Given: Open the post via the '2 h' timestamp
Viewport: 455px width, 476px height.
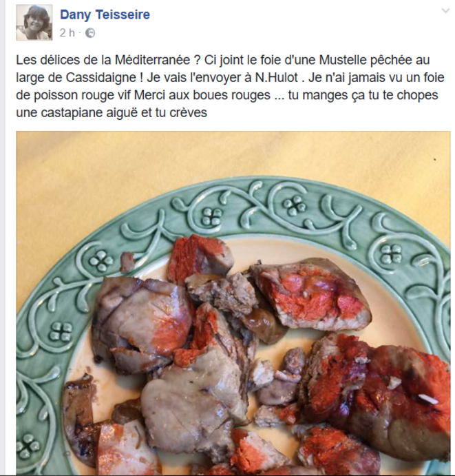Looking at the screenshot, I should [x=67, y=33].
